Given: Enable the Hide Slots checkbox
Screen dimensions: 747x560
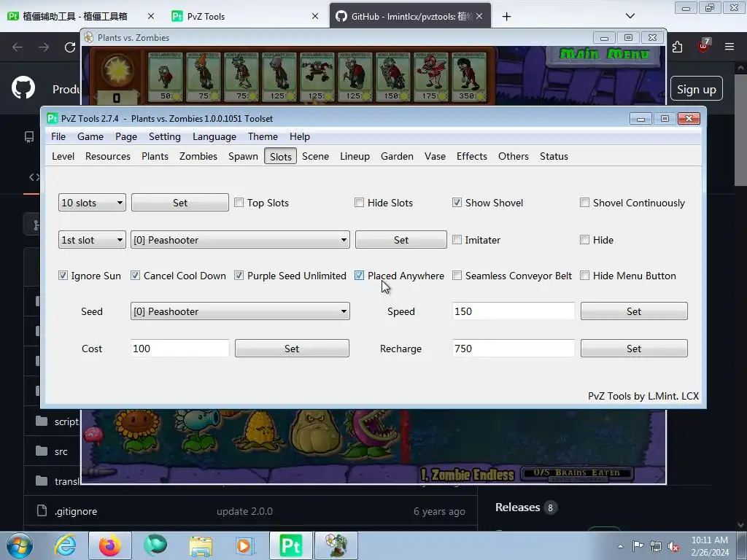Looking at the screenshot, I should pyautogui.click(x=359, y=203).
